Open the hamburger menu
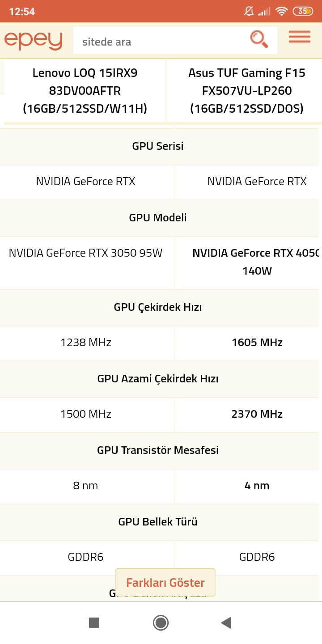Screen dimensions: 322x644 299,37
